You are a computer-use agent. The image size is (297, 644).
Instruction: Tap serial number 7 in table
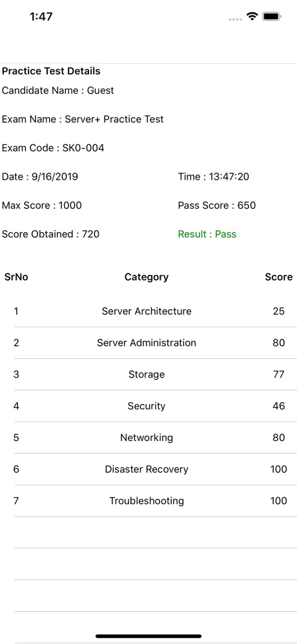pyautogui.click(x=16, y=500)
